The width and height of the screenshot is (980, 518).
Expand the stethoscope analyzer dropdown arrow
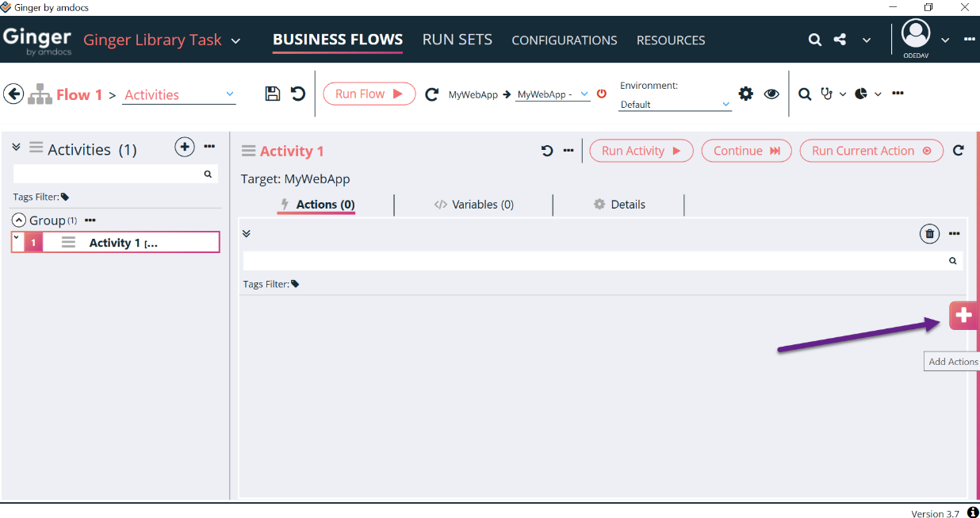(842, 94)
